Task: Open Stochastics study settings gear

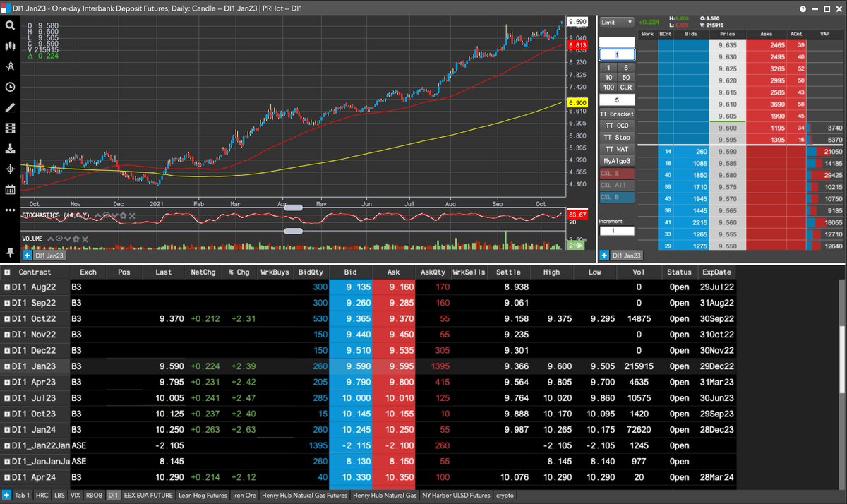Action: [123, 215]
